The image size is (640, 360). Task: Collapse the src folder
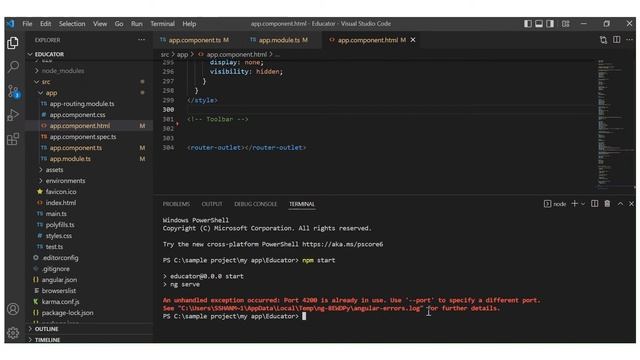[89, 82]
